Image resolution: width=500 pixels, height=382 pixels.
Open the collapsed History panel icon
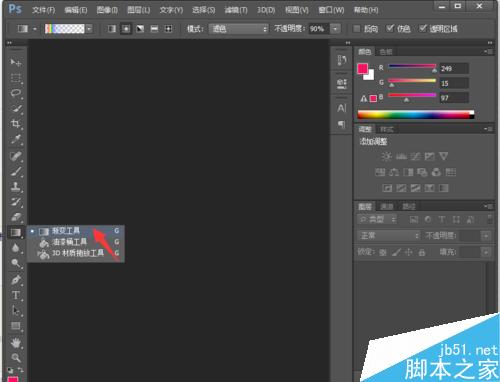tap(342, 60)
